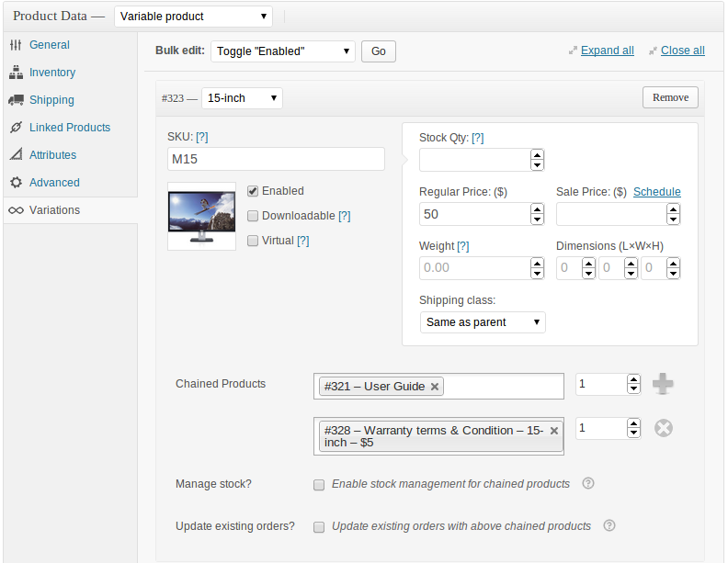Image resolution: width=728 pixels, height=563 pixels.
Task: Click the Linked Products link icon
Action: (x=16, y=127)
